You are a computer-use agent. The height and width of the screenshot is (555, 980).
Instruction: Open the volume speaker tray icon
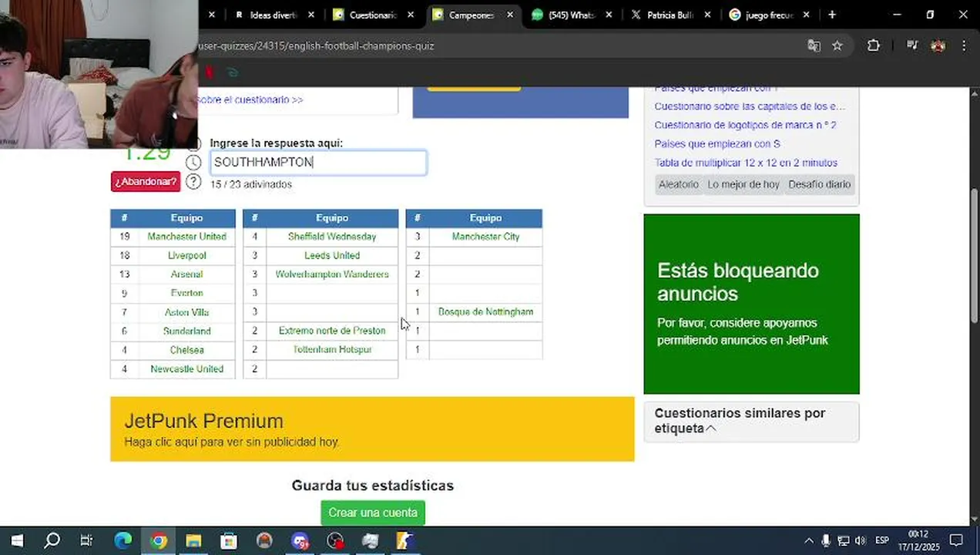click(x=861, y=540)
